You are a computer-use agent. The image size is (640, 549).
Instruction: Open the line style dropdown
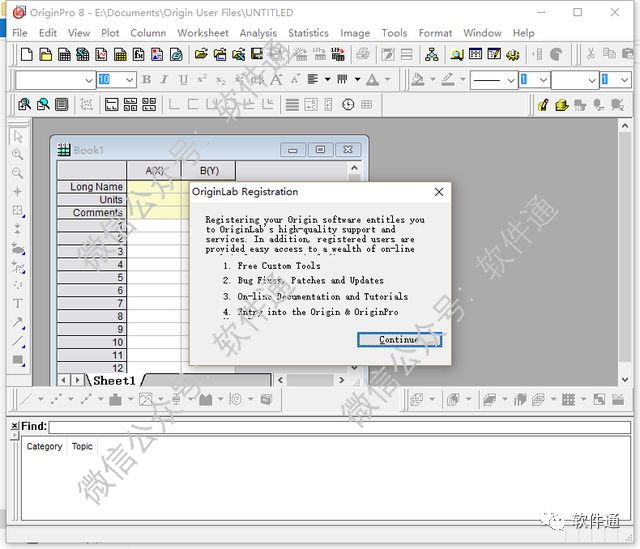click(x=510, y=80)
